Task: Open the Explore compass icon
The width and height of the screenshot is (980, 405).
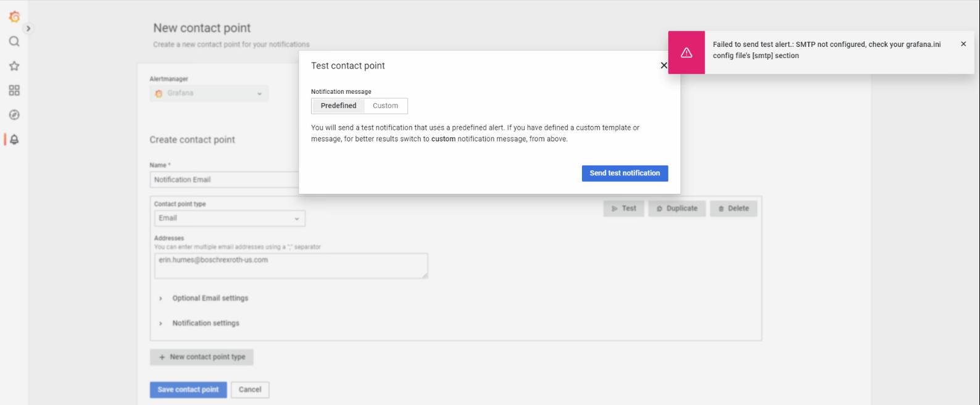Action: [x=14, y=115]
